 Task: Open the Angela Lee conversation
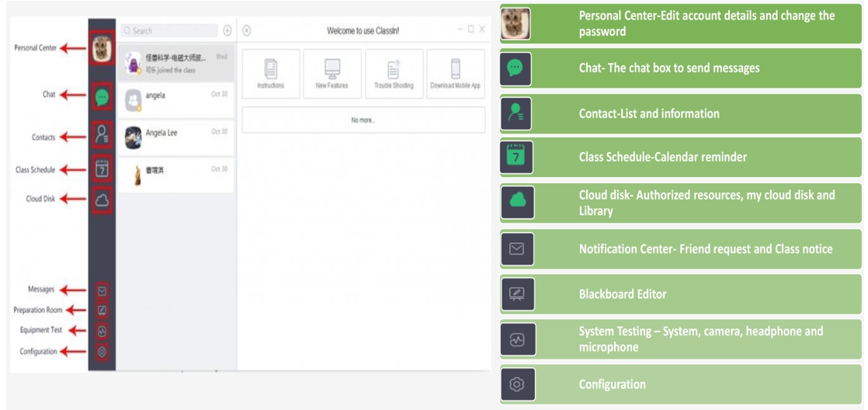click(x=176, y=138)
